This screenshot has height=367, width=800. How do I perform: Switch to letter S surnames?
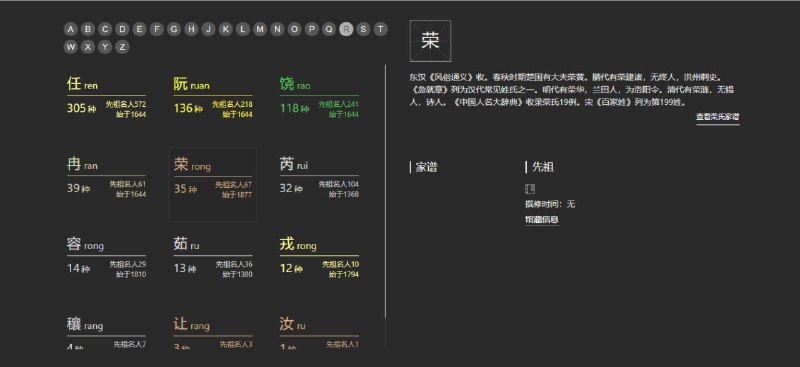(363, 29)
